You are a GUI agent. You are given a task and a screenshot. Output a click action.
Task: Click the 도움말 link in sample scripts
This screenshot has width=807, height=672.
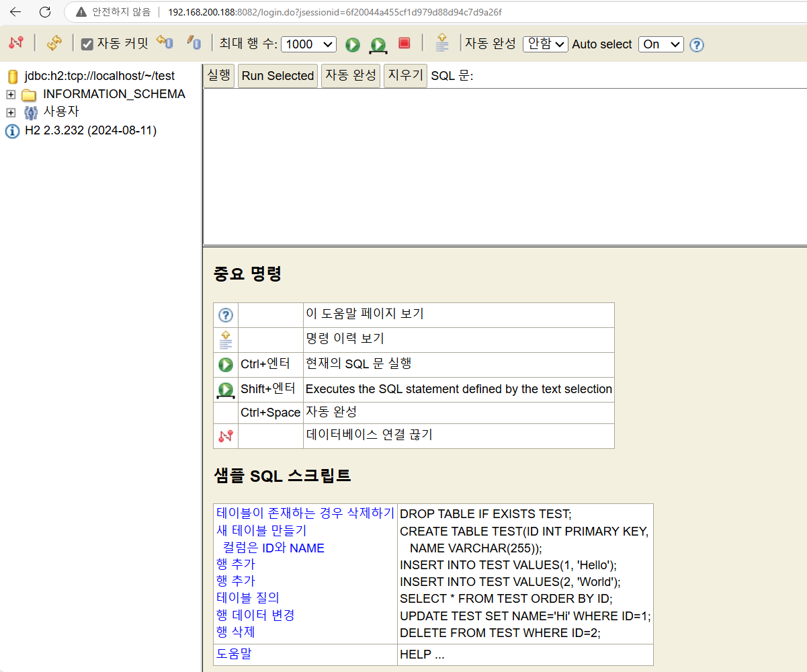pos(234,653)
